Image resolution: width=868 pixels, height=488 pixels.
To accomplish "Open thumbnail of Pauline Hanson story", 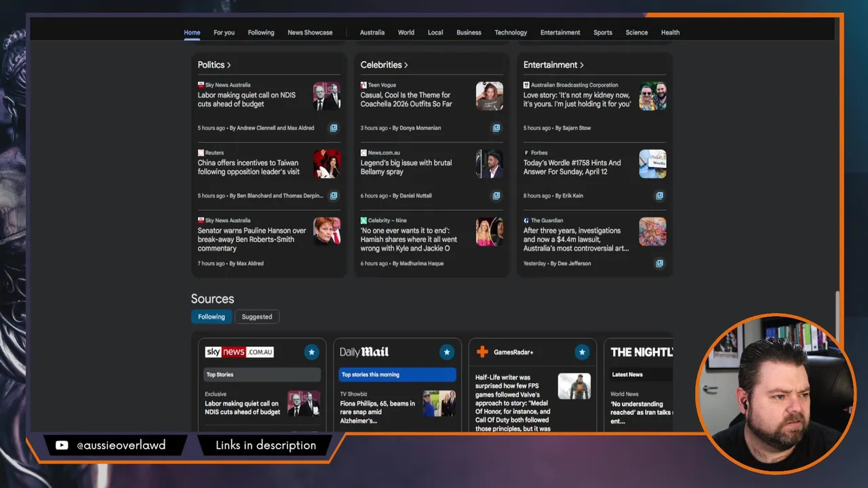I will [327, 232].
